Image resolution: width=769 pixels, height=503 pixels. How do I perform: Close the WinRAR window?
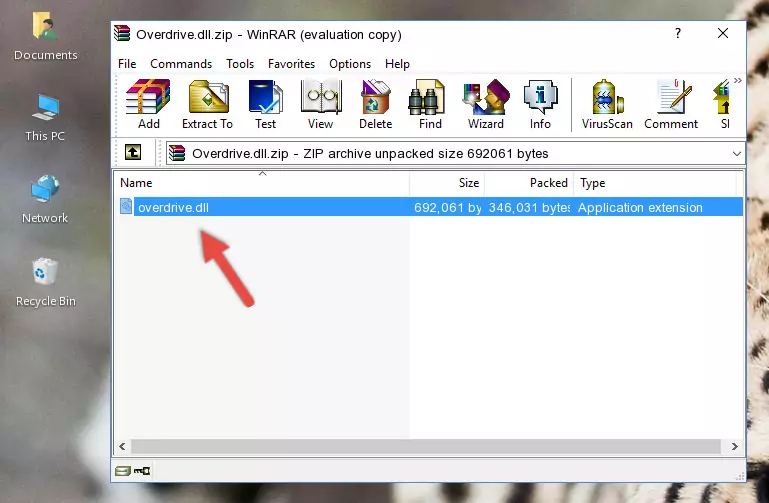pyautogui.click(x=722, y=33)
